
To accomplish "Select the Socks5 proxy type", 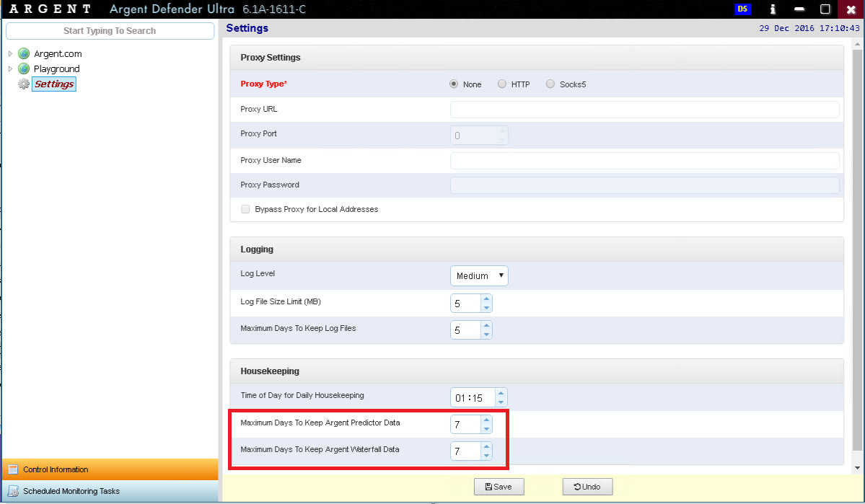I will 550,84.
